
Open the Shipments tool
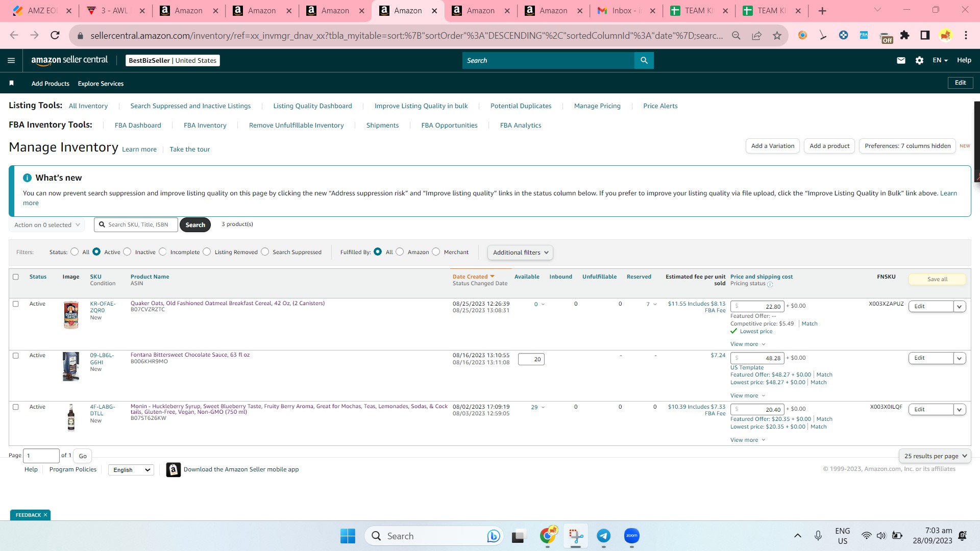[x=382, y=126]
